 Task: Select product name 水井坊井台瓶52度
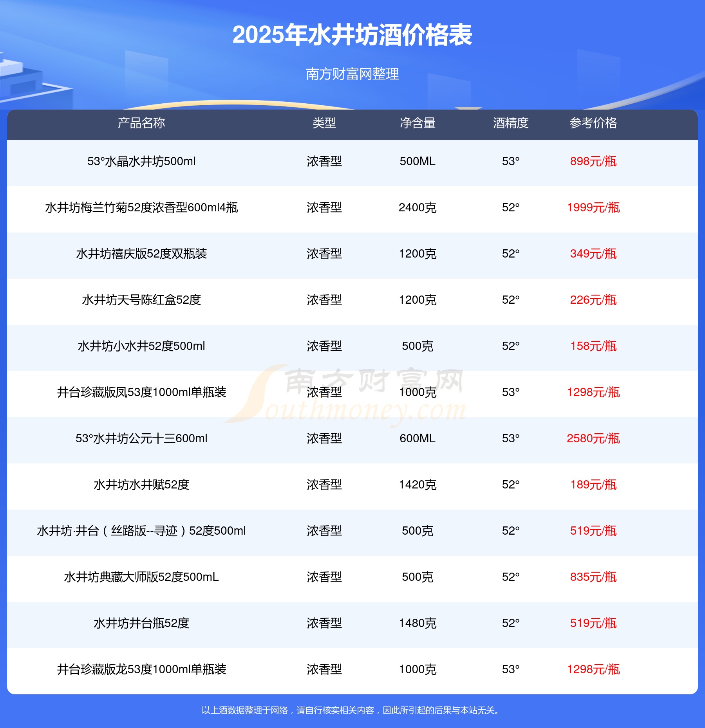tap(141, 623)
